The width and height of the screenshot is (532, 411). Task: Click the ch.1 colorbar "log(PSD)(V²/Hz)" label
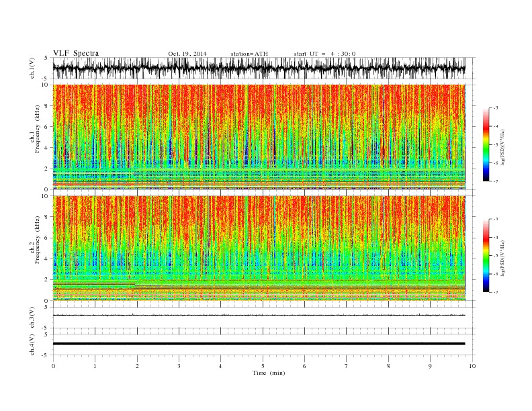tap(502, 148)
